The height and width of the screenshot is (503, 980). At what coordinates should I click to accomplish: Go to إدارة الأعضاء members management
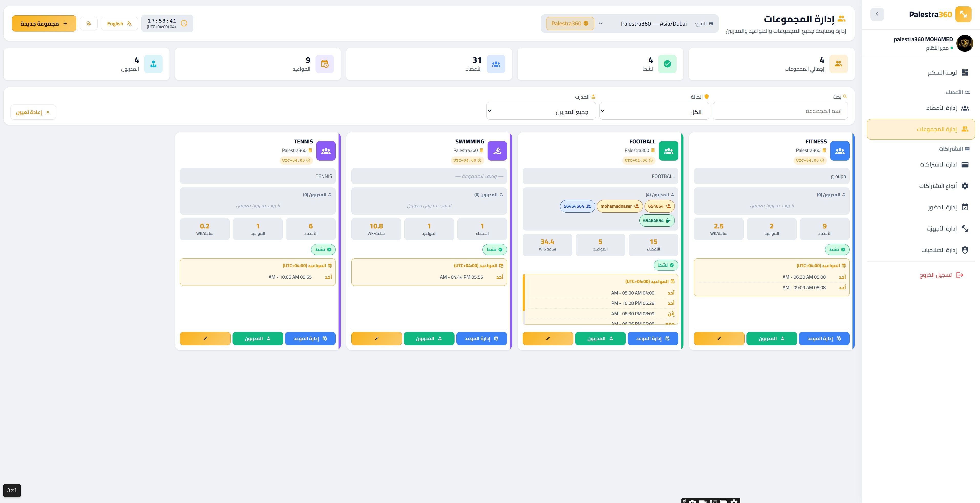tap(921, 108)
